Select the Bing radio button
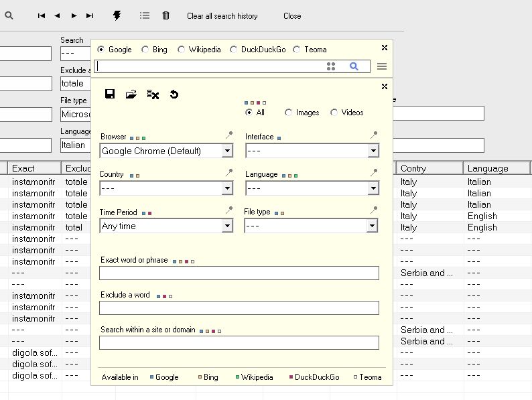The width and height of the screenshot is (532, 400). pyautogui.click(x=145, y=50)
